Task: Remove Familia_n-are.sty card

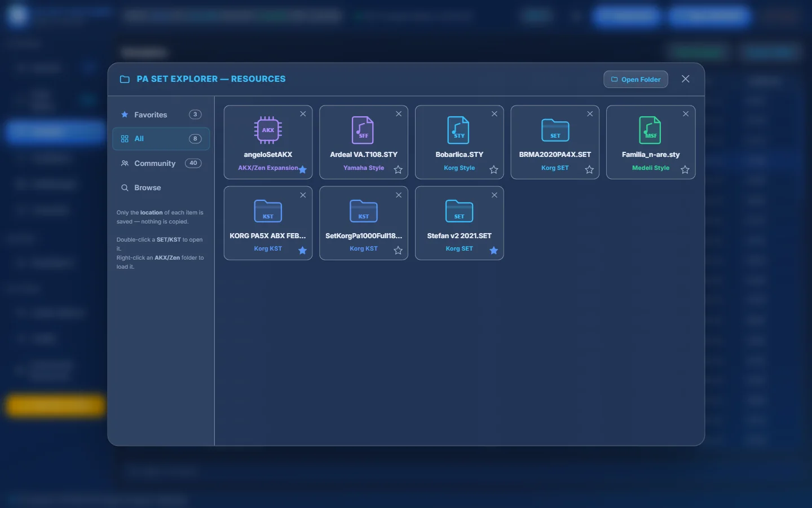Action: 686,114
